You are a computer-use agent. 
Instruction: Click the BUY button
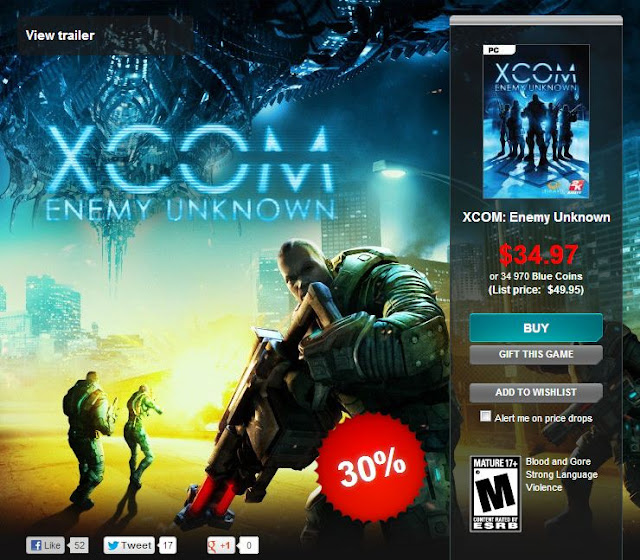[x=536, y=328]
